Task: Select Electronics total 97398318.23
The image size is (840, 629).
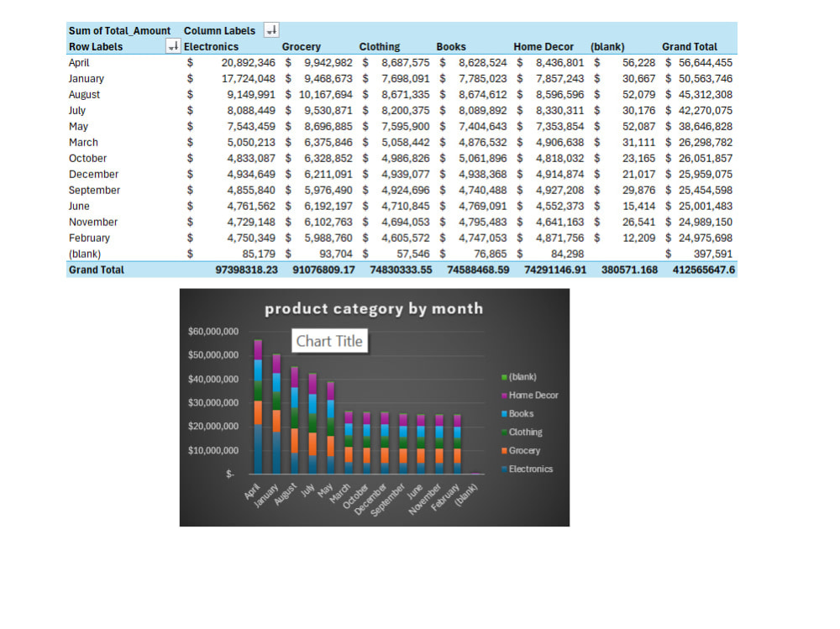Action: pyautogui.click(x=246, y=270)
